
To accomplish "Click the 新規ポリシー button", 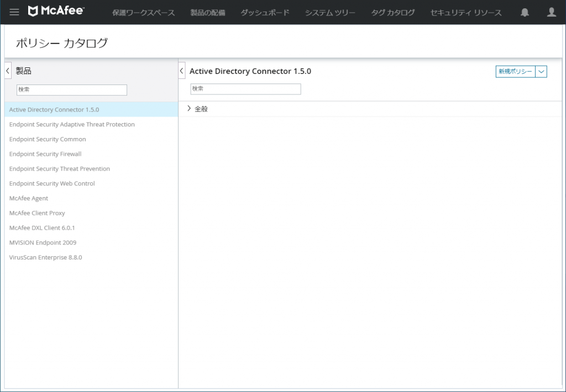I will [x=515, y=71].
